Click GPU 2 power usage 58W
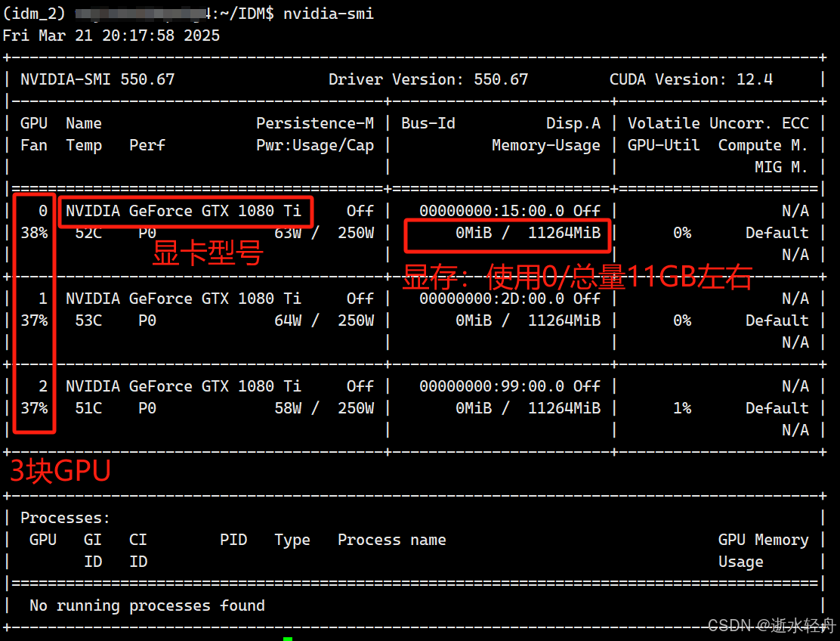This screenshot has width=840, height=641. [289, 408]
